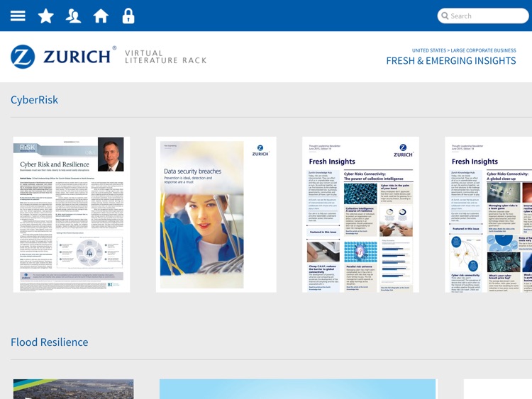
Task: Open Cyber Risk and Resilience document
Action: coord(71,214)
